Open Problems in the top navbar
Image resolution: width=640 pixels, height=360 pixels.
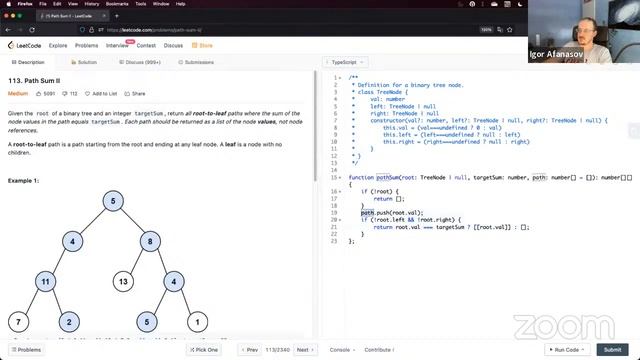pyautogui.click(x=87, y=45)
